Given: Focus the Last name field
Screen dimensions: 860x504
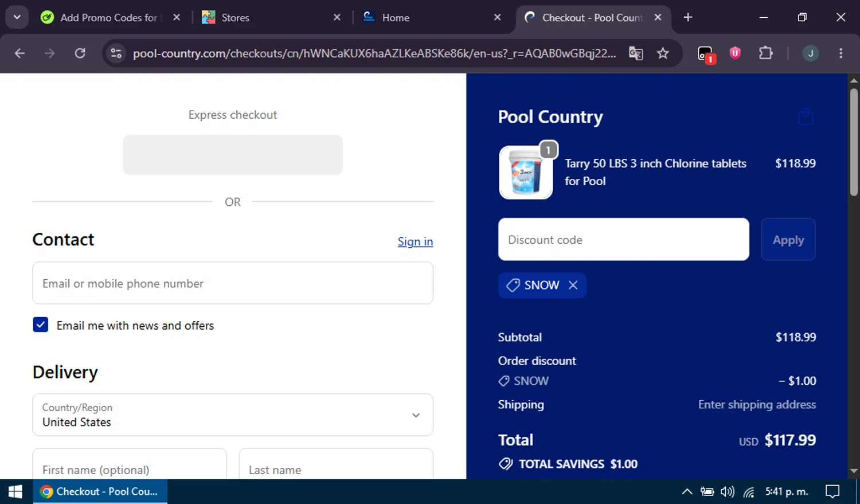Looking at the screenshot, I should pyautogui.click(x=336, y=464).
